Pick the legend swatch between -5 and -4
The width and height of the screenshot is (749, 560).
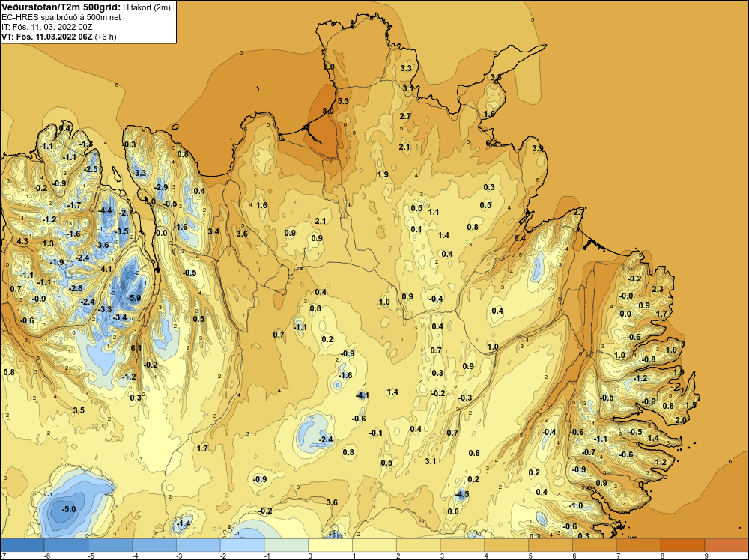click(110, 545)
